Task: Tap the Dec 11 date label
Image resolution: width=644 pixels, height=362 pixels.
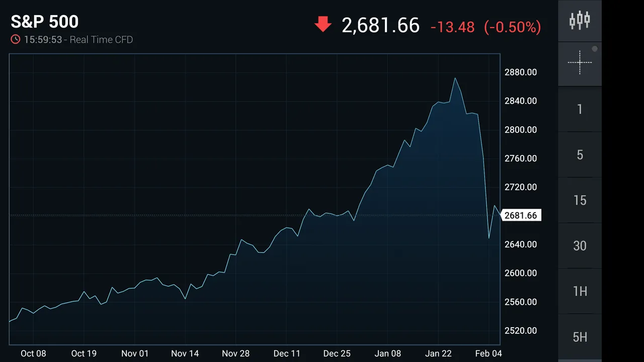Action: [x=287, y=353]
